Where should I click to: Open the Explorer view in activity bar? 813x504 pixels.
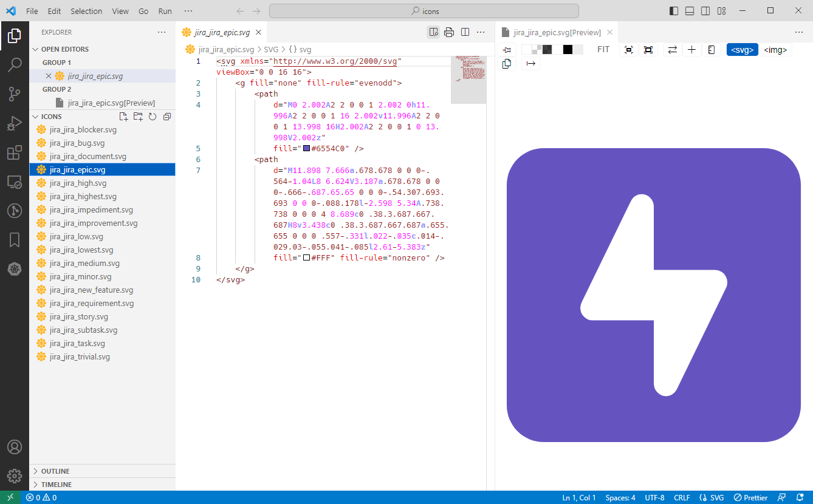click(15, 36)
